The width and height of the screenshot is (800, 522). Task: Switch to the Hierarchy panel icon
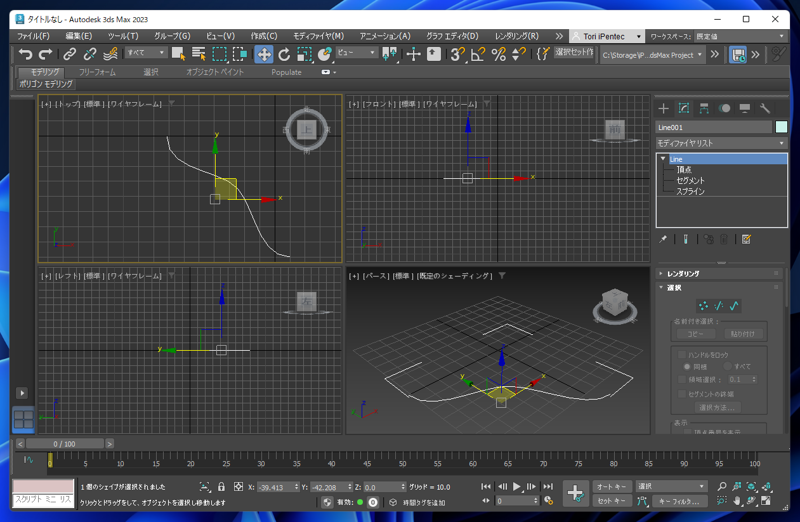pos(704,108)
